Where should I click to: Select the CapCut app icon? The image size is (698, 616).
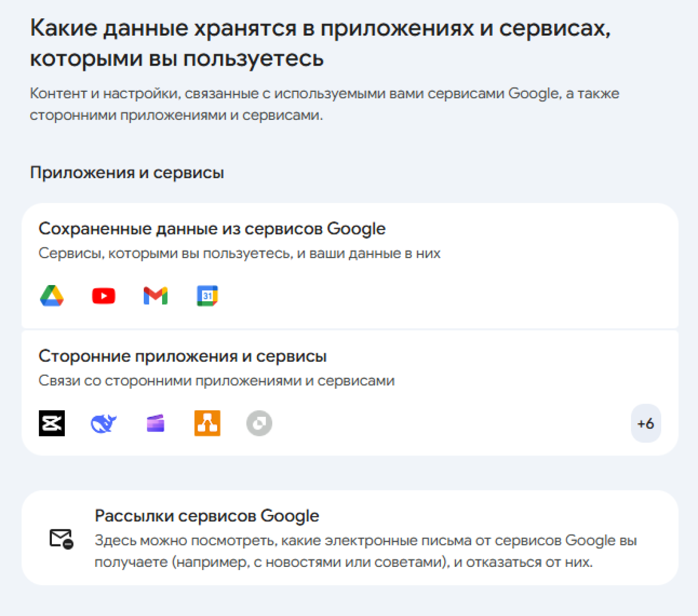[x=52, y=423]
